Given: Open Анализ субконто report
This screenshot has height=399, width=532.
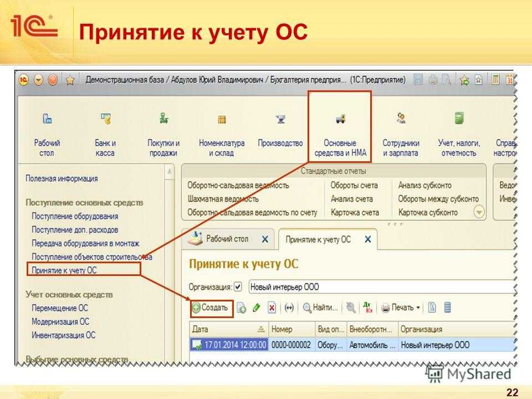Looking at the screenshot, I should pos(425,185).
